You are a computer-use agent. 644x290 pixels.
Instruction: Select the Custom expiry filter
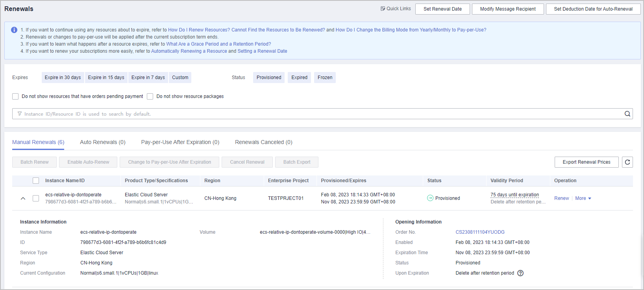[180, 78]
